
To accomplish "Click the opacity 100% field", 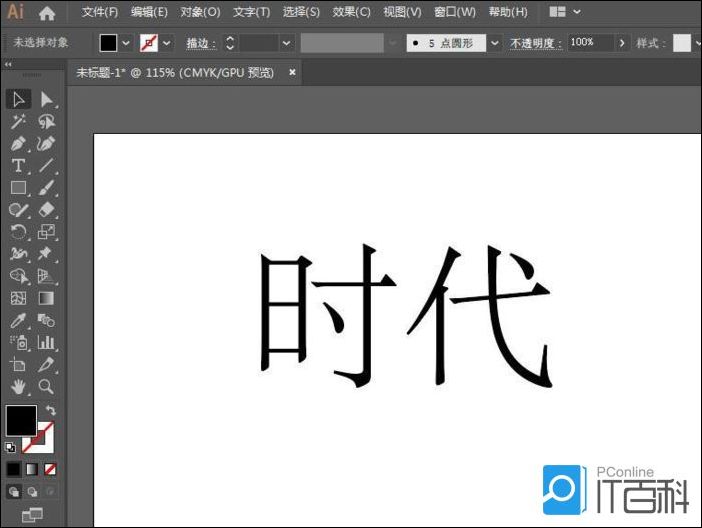I will click(x=591, y=43).
